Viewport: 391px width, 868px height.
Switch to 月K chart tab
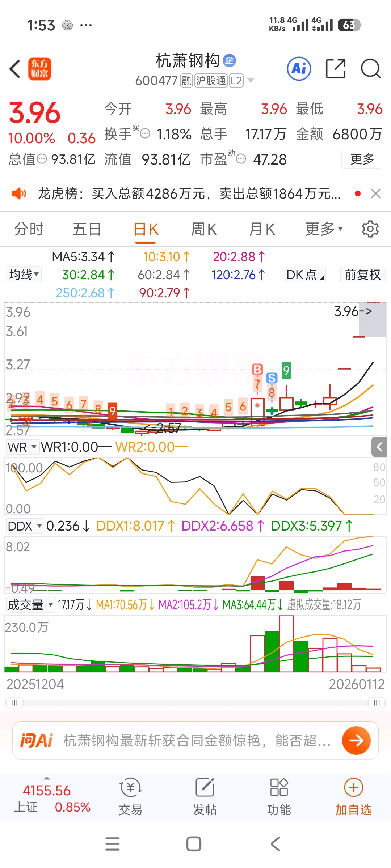tap(262, 229)
